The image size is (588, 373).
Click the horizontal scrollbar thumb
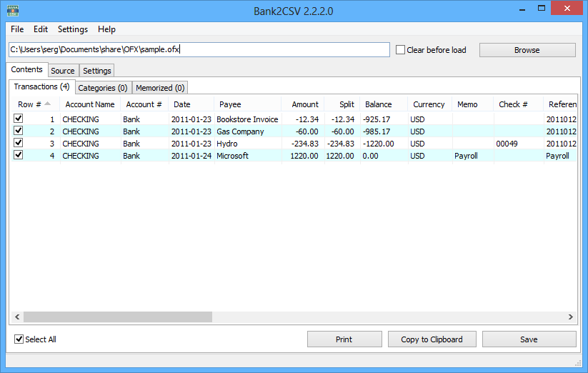[x=118, y=317]
